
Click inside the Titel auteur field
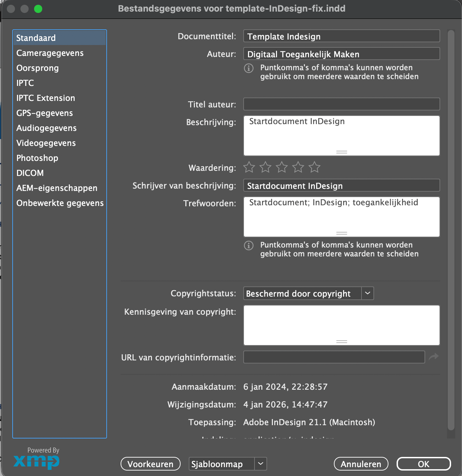tap(341, 104)
